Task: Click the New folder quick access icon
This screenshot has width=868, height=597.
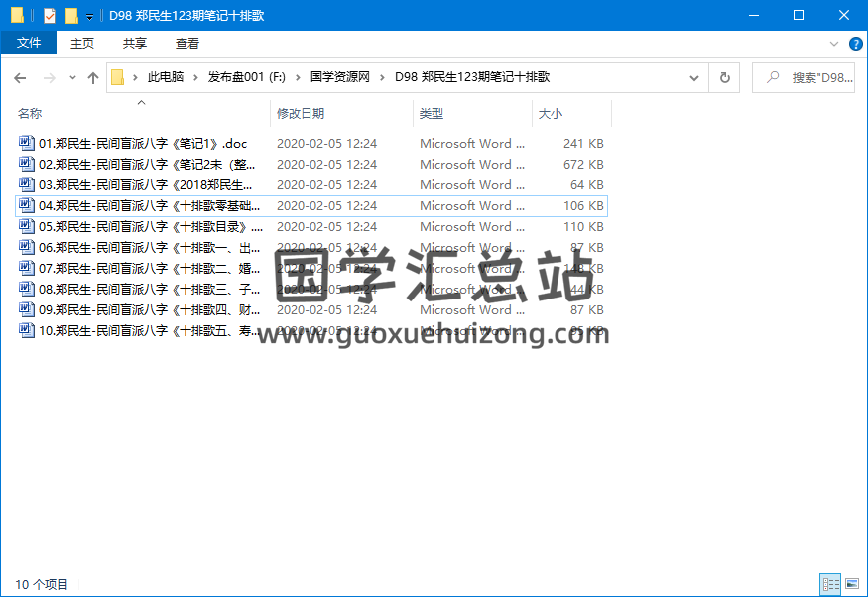Action: click(x=71, y=16)
